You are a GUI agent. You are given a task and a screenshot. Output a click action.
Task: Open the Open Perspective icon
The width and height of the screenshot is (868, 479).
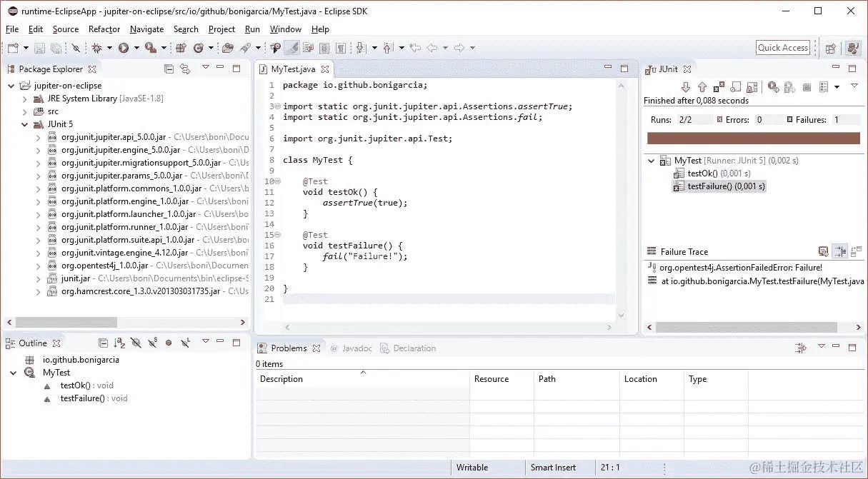[x=831, y=48]
